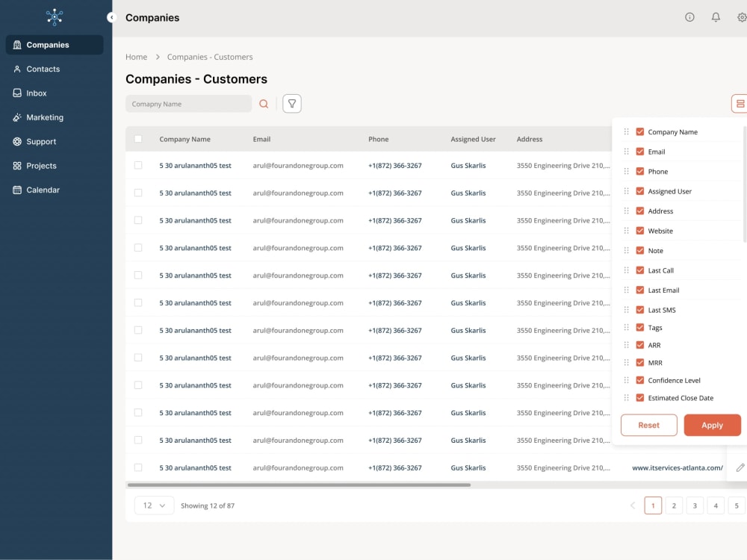Open the filter options icon
747x560 pixels.
tap(291, 103)
